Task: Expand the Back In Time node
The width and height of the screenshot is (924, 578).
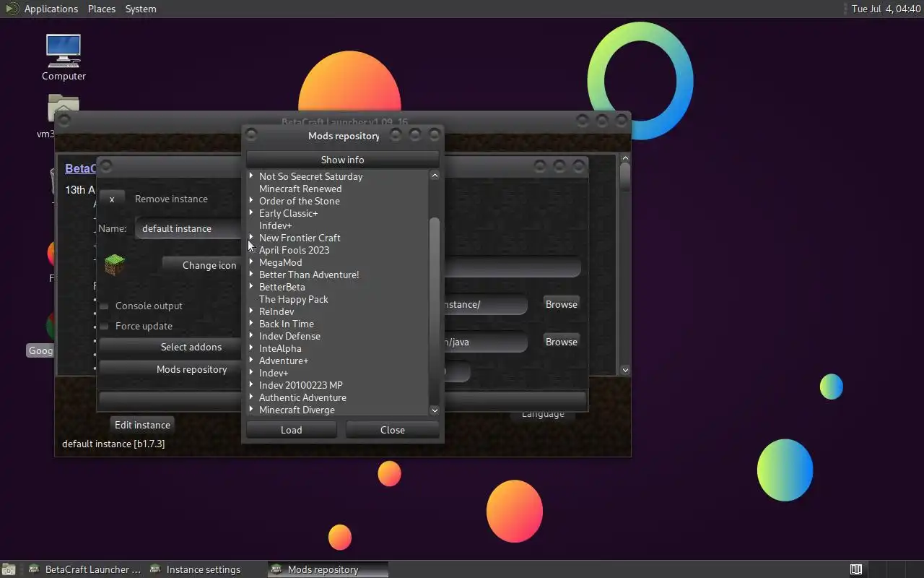Action: point(251,324)
